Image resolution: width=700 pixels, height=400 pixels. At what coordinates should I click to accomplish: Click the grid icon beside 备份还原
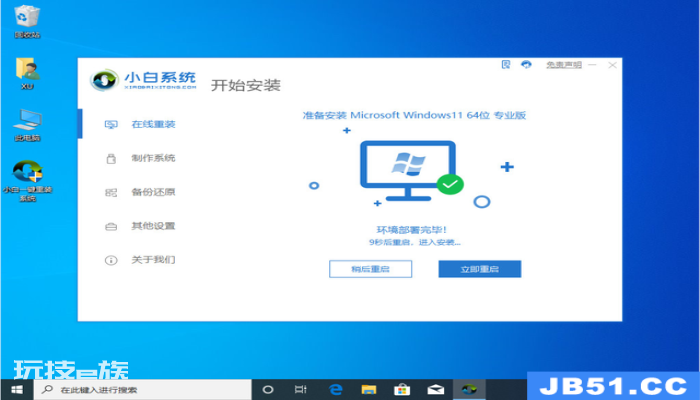coord(111,192)
